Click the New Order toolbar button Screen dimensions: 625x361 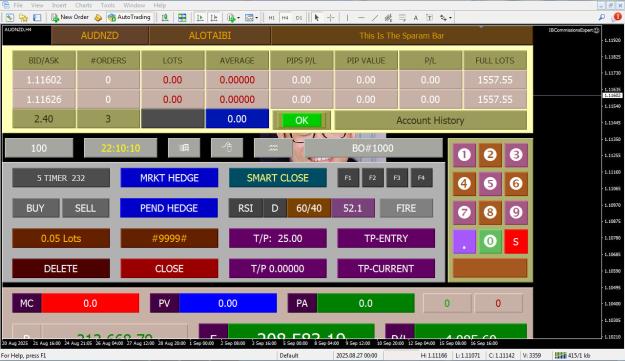point(70,18)
